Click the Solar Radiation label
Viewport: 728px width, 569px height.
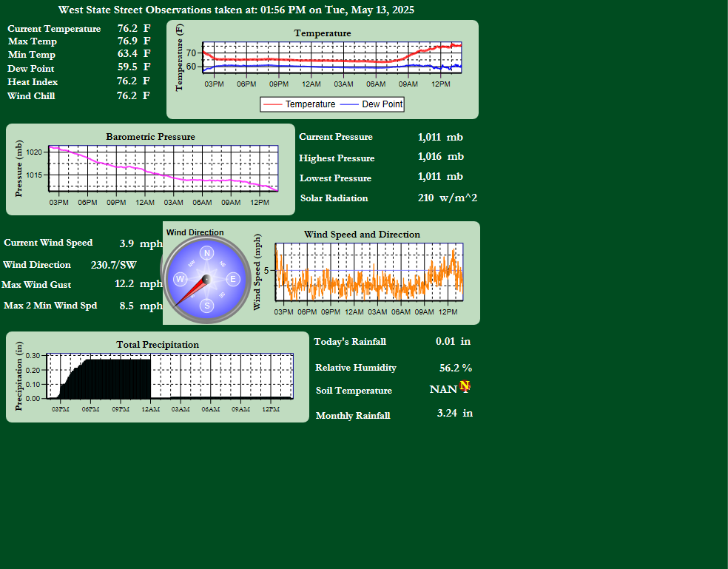(x=334, y=198)
